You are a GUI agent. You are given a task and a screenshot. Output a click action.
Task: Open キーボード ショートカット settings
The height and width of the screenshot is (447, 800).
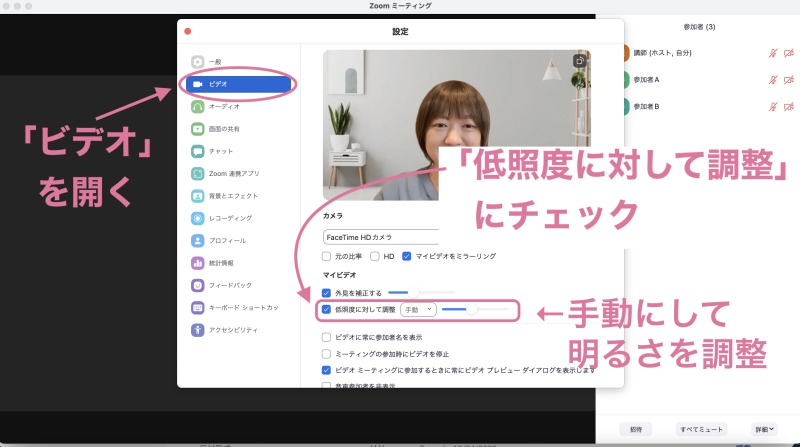click(235, 308)
